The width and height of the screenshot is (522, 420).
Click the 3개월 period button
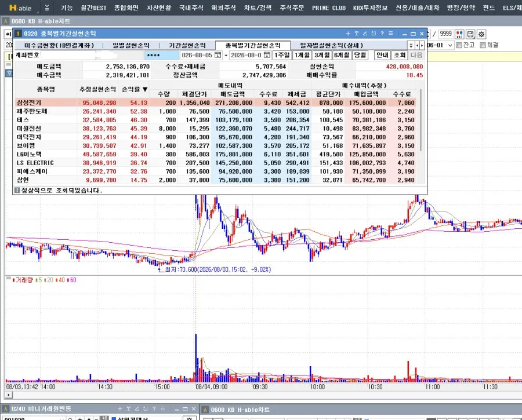pos(322,55)
